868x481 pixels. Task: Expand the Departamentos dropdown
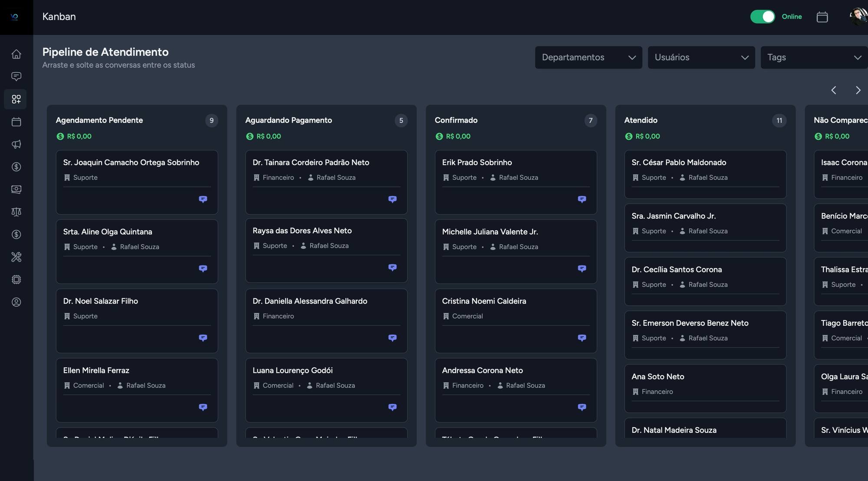[589, 57]
